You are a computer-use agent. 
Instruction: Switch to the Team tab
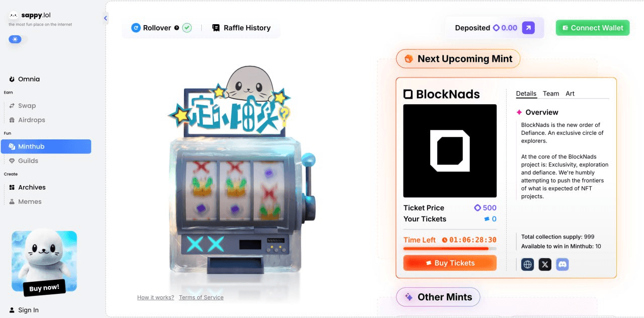pyautogui.click(x=551, y=94)
